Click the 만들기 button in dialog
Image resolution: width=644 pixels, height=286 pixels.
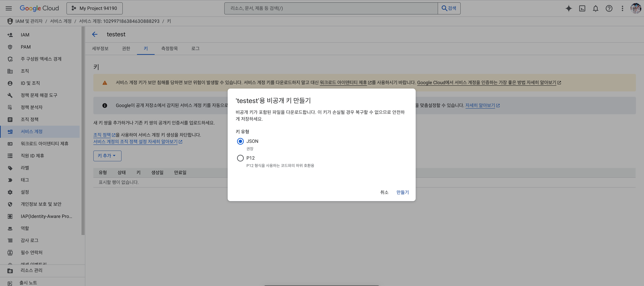click(403, 192)
